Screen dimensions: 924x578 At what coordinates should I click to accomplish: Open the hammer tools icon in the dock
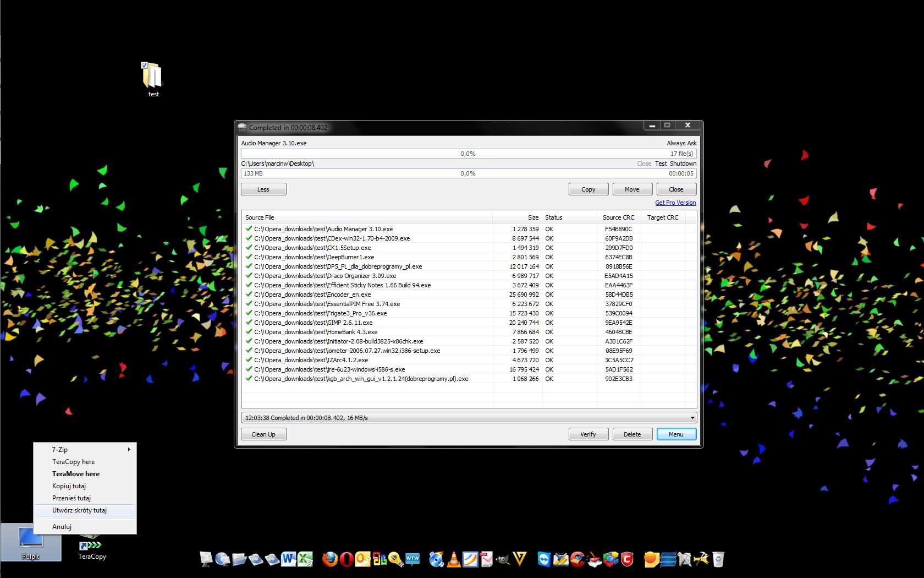(x=701, y=559)
